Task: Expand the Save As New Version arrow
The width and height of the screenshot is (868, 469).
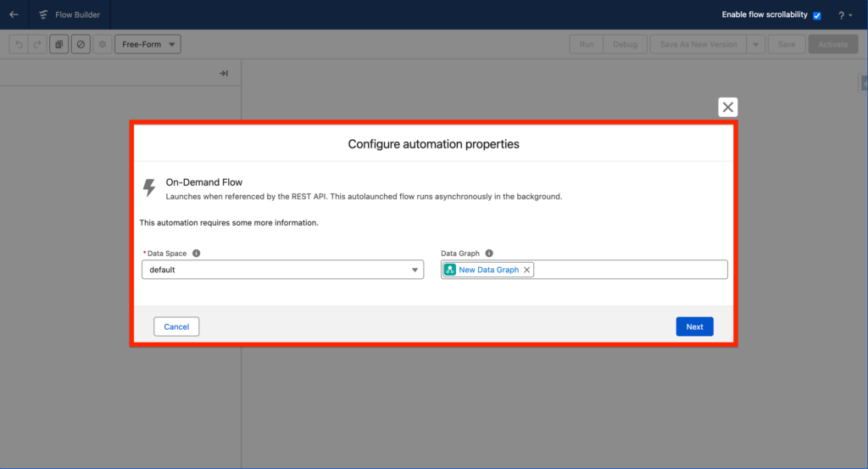Action: pyautogui.click(x=755, y=44)
